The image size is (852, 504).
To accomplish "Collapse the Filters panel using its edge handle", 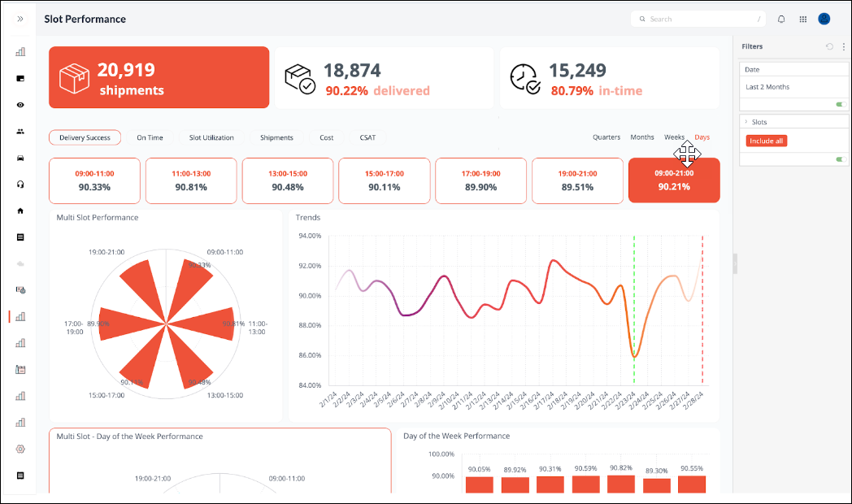I will pyautogui.click(x=735, y=264).
